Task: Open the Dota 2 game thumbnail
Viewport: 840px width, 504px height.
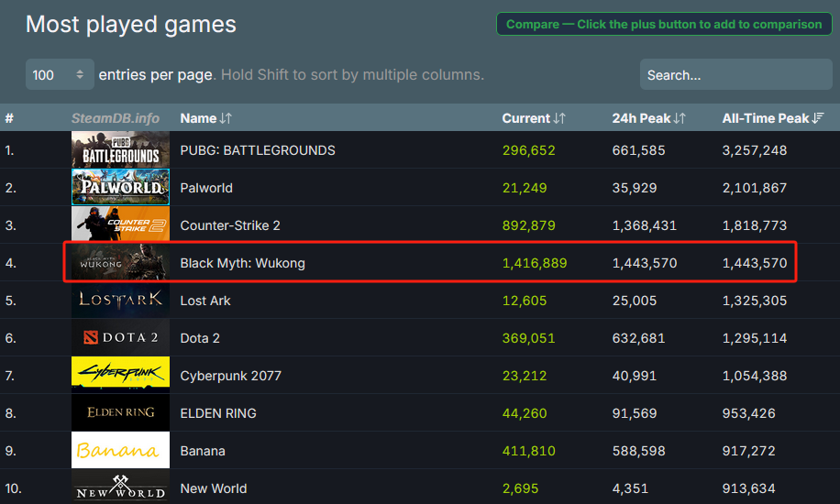Action: coord(120,337)
